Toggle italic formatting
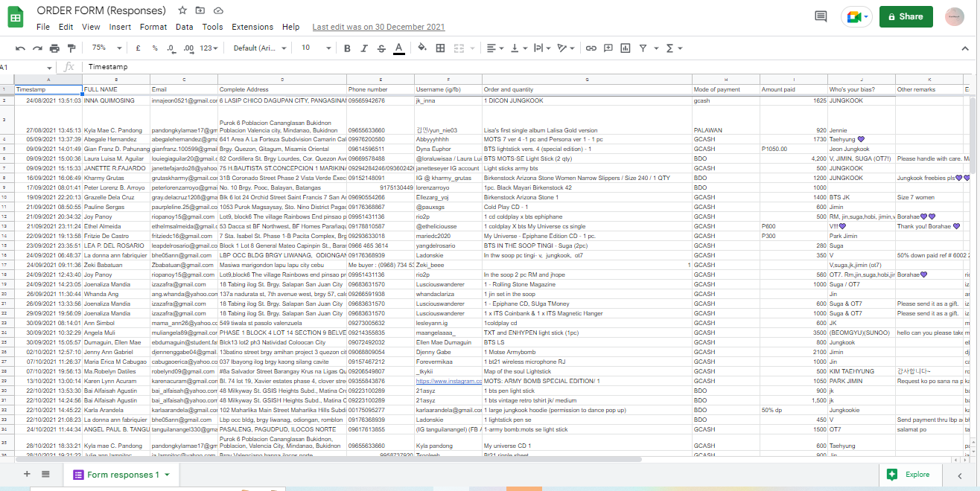This screenshot has width=980, height=491. click(x=364, y=48)
